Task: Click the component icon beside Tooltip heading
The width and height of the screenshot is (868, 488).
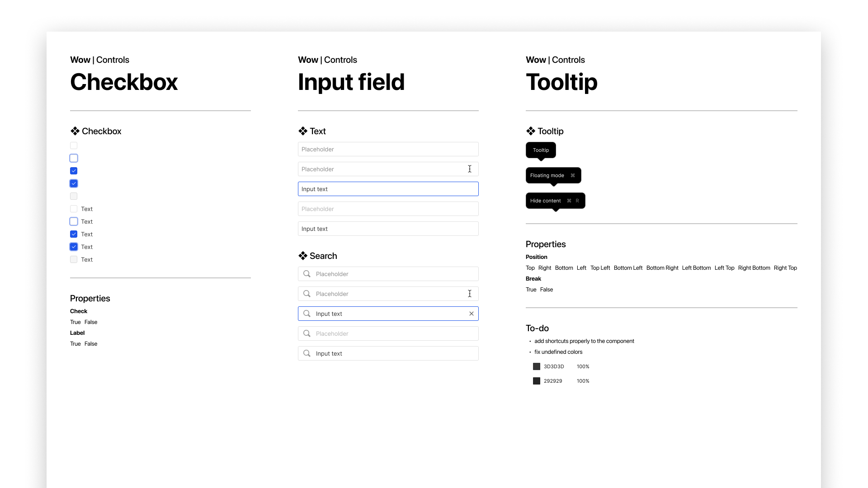Action: 531,131
